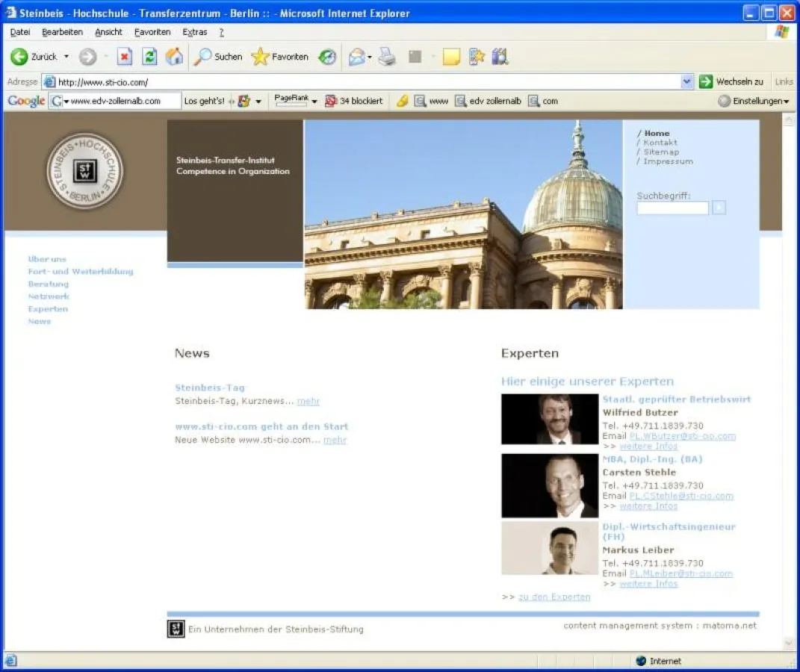Expand the address bar history dropdown
This screenshot has height=672, width=800.
(x=686, y=81)
